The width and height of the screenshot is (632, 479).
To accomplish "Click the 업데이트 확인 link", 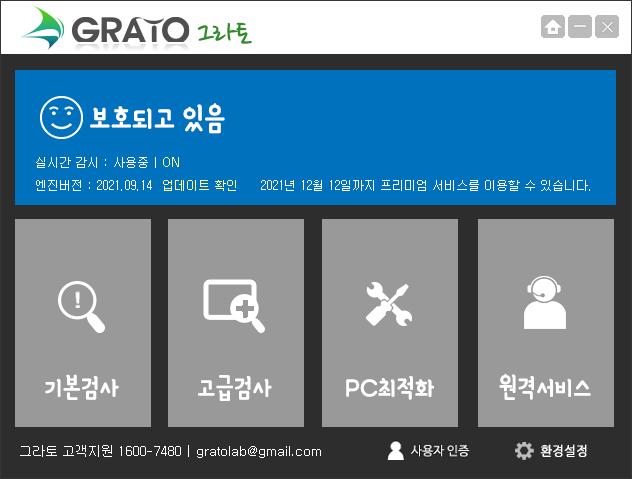I will pyautogui.click(x=200, y=185).
